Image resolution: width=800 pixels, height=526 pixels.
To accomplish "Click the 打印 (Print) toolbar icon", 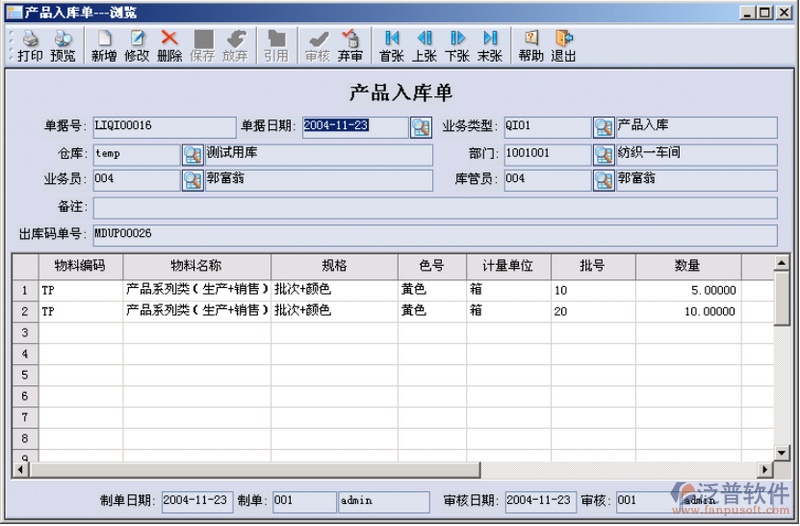I will (30, 46).
